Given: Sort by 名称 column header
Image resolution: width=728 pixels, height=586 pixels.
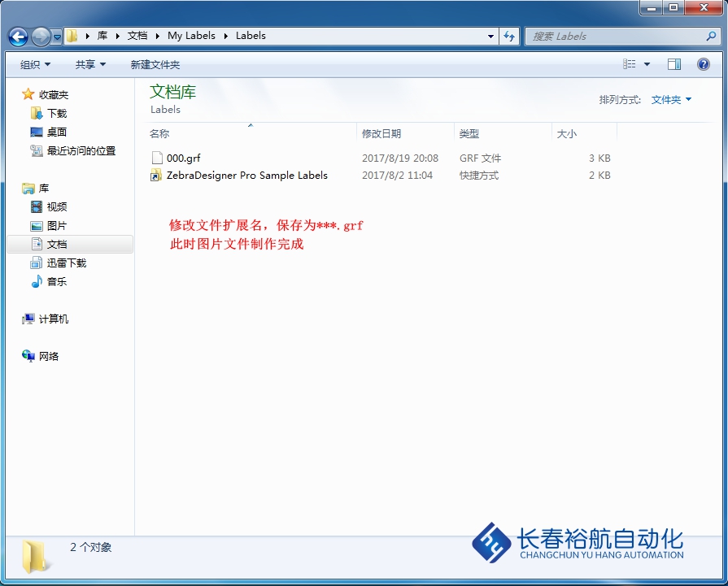Looking at the screenshot, I should point(159,133).
